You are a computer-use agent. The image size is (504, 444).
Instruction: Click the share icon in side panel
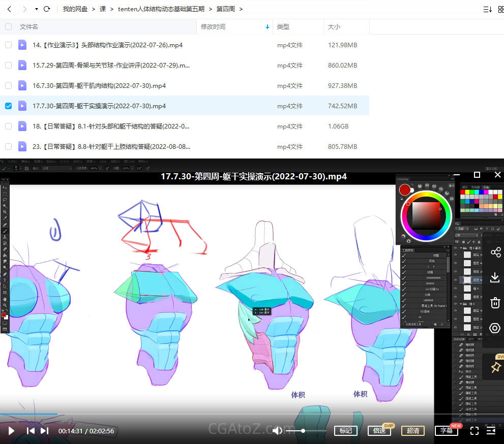(x=495, y=252)
